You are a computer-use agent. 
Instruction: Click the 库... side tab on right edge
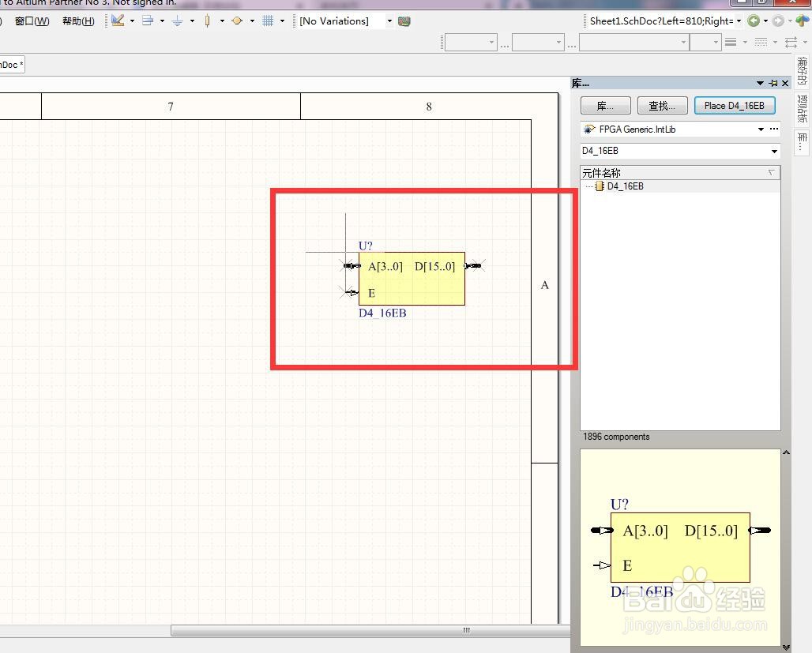point(803,142)
